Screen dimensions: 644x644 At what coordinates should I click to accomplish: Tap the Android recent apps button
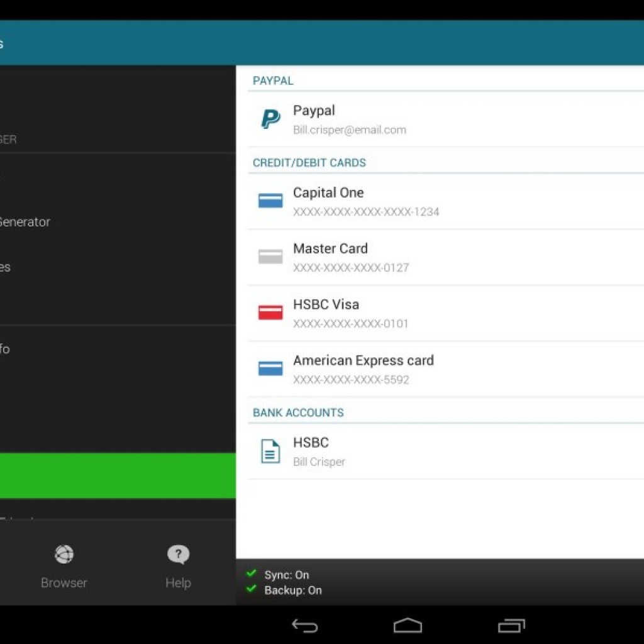(511, 626)
